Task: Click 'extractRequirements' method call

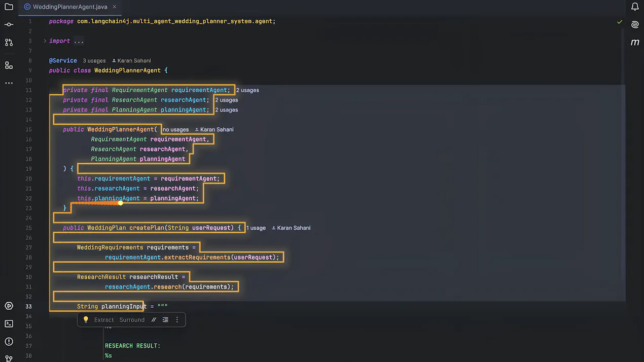Action: (x=197, y=258)
